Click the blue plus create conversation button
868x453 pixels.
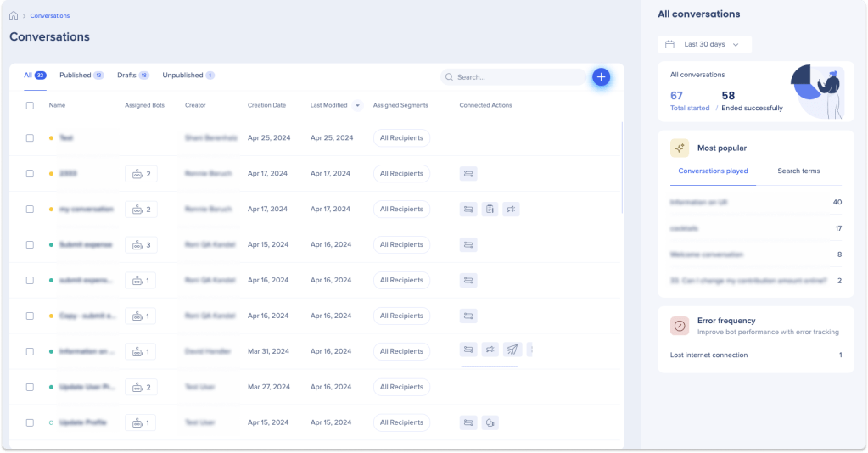coord(601,77)
